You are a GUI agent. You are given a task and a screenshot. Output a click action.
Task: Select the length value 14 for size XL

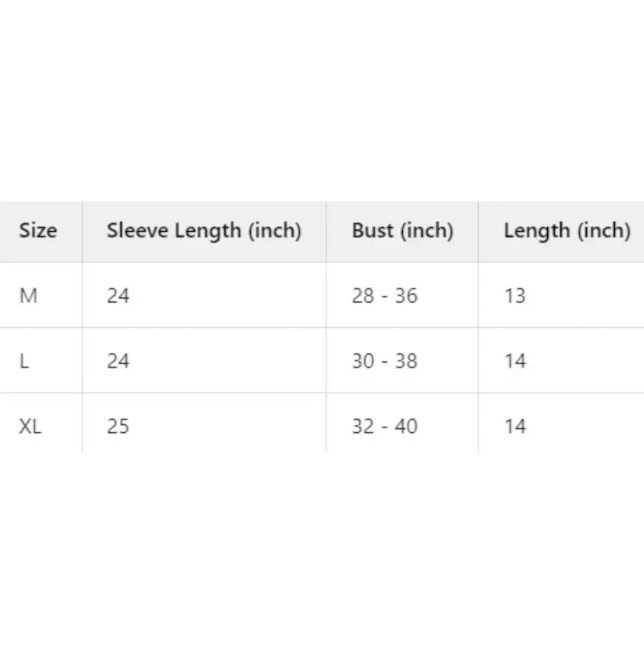514,426
